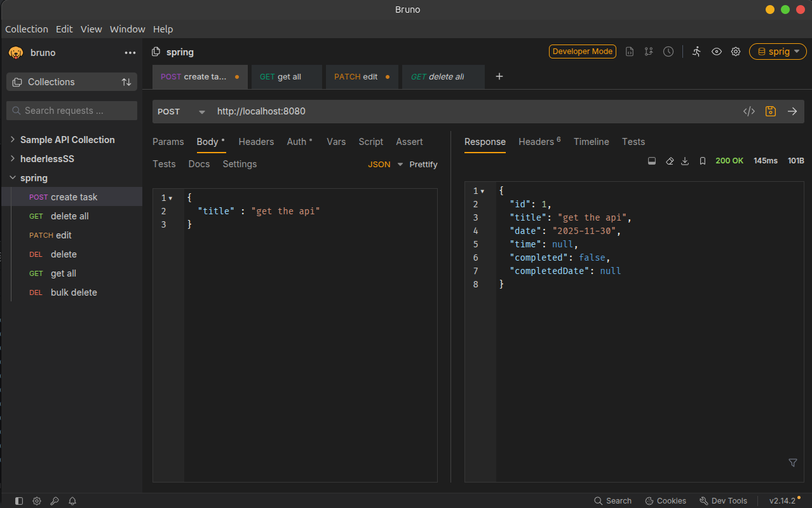This screenshot has height=508, width=812.
Task: Fold response JSON at line 1
Action: pyautogui.click(x=482, y=191)
